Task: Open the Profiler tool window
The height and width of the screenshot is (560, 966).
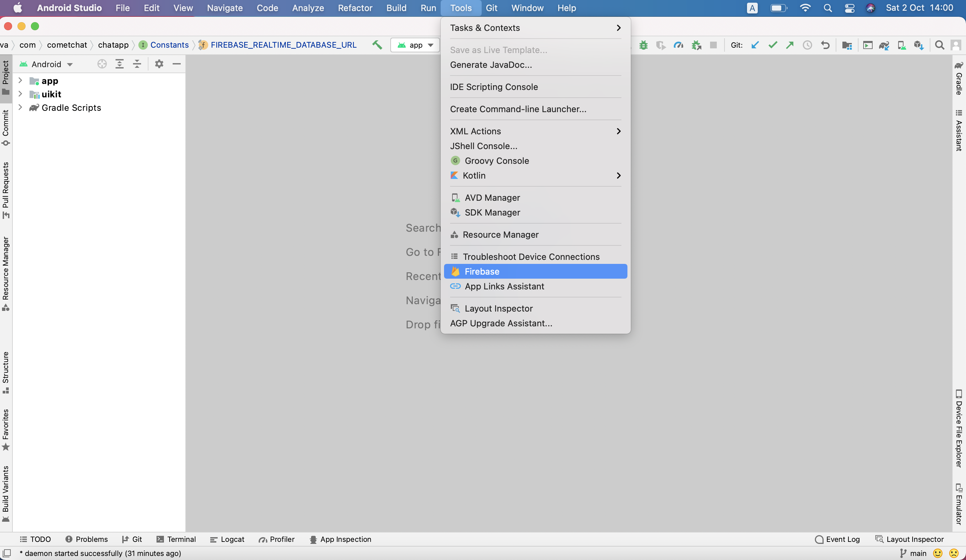Action: pos(276,539)
